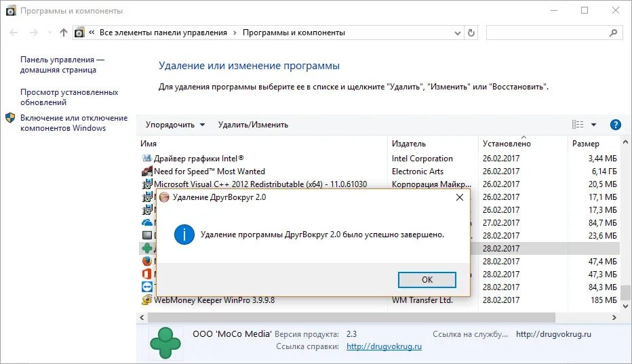Click OK in the uninstall dialog
The height and width of the screenshot is (364, 632).
[x=427, y=280]
